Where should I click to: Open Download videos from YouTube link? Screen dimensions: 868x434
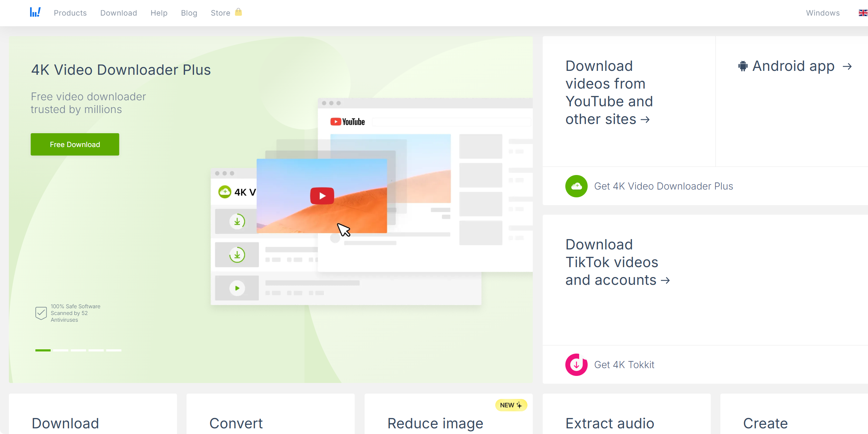[x=609, y=92]
